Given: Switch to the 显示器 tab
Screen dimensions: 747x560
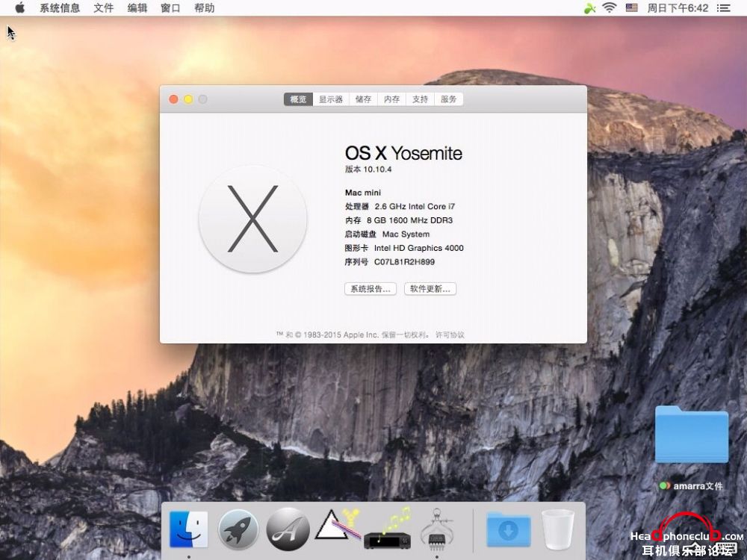Looking at the screenshot, I should point(331,99).
